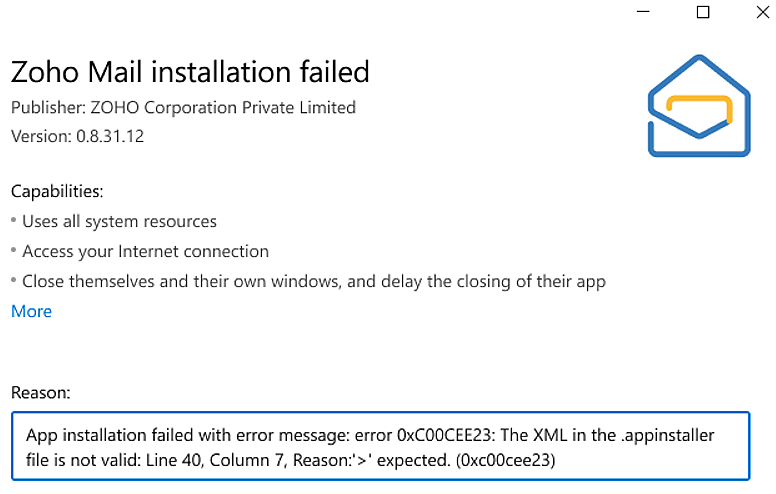Click the "Version:" label
This screenshot has height=494, width=776.
(x=41, y=136)
